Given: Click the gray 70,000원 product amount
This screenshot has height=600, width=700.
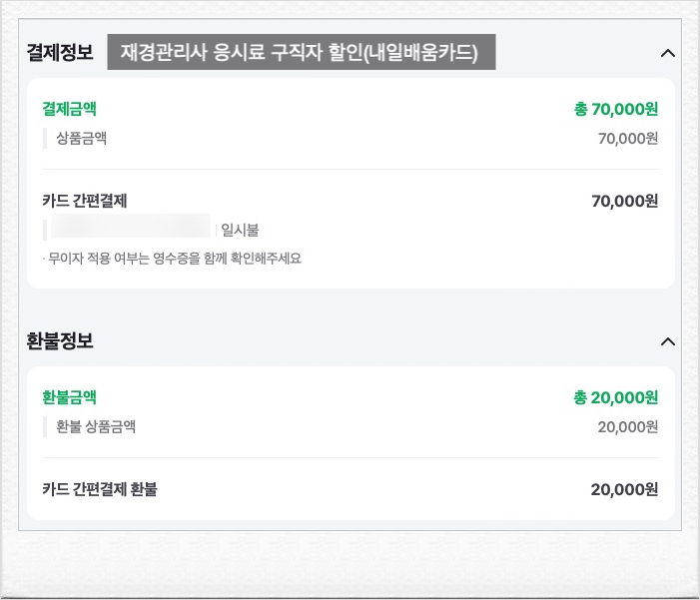Looking at the screenshot, I should click(x=627, y=138).
